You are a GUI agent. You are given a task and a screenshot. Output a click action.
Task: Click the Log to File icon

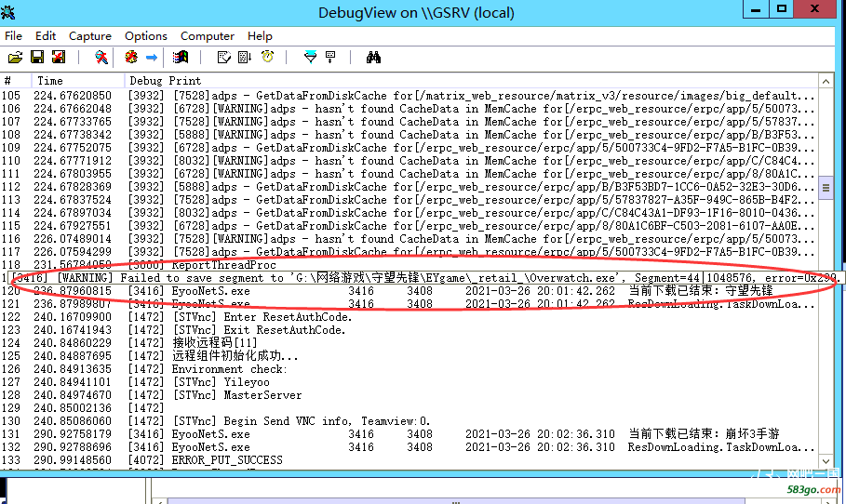pyautogui.click(x=59, y=58)
